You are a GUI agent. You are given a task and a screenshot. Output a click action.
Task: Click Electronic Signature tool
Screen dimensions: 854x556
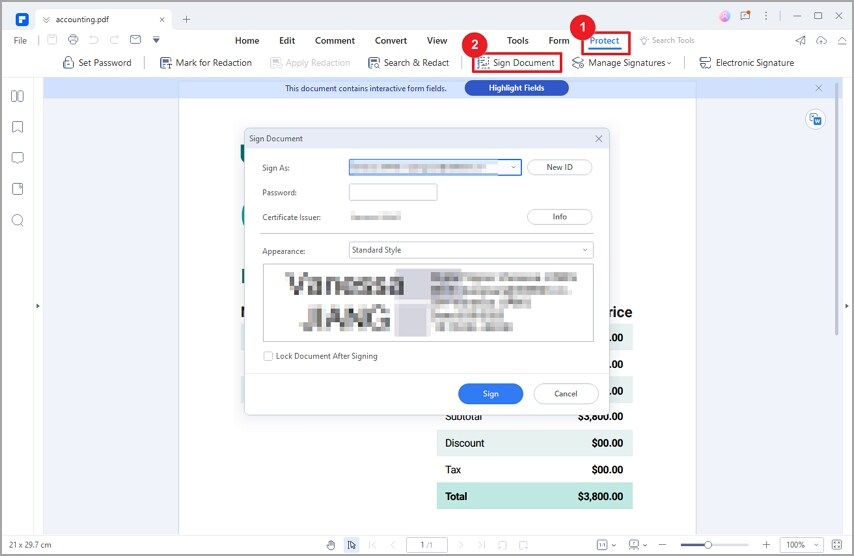point(746,63)
